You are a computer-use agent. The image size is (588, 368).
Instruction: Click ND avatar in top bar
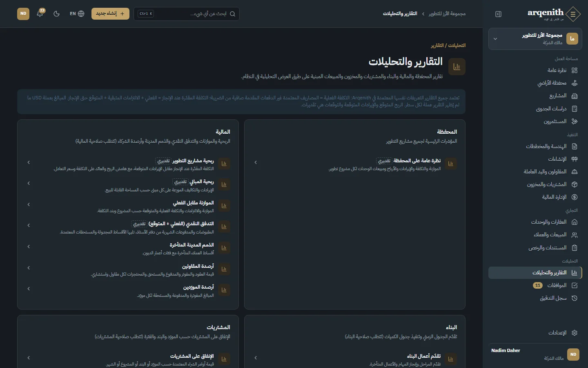(x=23, y=13)
